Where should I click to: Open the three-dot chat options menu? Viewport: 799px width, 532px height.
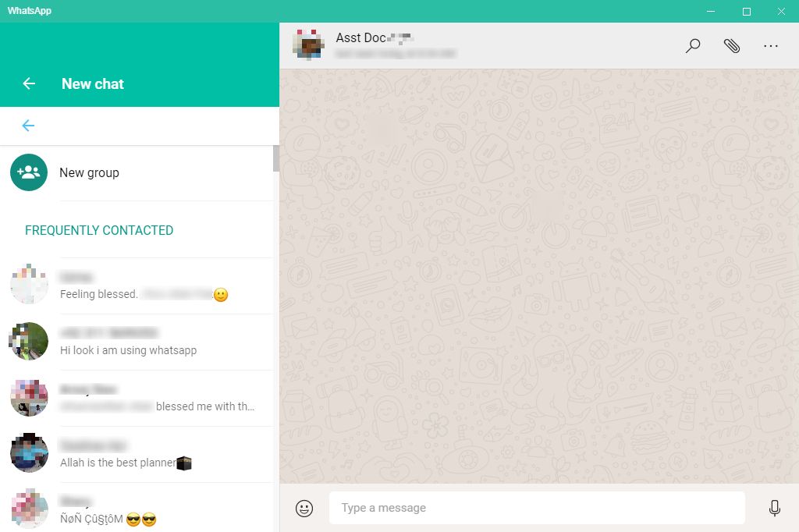[770, 46]
